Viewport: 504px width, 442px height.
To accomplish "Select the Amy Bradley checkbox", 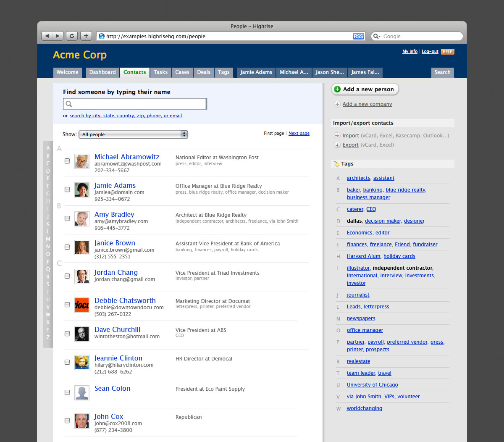I will (67, 218).
